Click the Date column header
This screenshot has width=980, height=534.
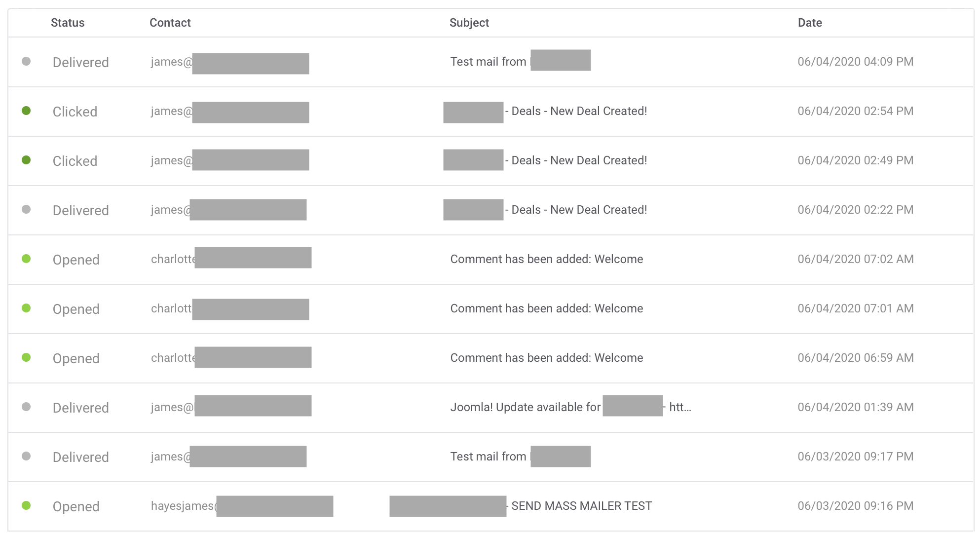(810, 23)
